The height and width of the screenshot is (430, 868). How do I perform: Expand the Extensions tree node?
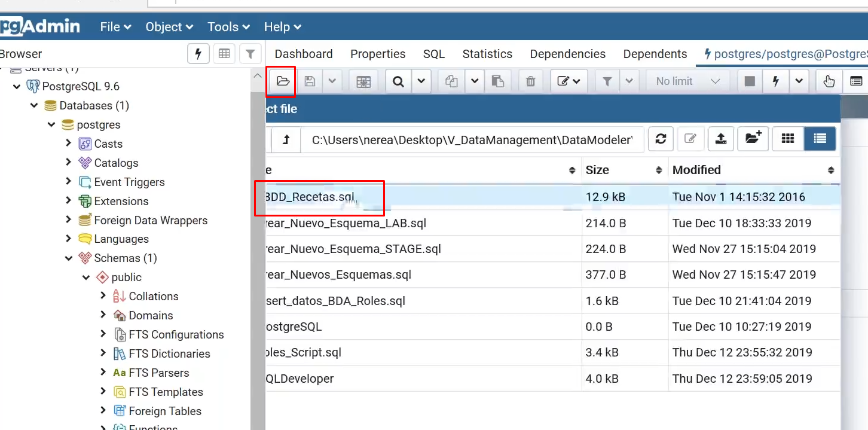68,201
